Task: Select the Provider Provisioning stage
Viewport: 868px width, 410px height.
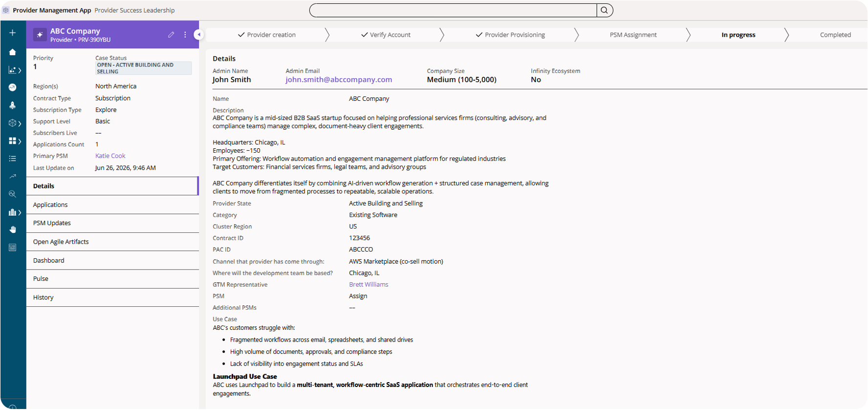Action: pyautogui.click(x=510, y=35)
